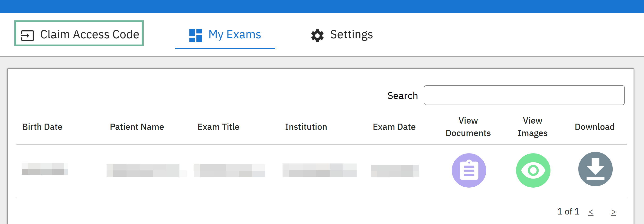The image size is (644, 224).
Task: Click the View Documents column header
Action: click(468, 127)
